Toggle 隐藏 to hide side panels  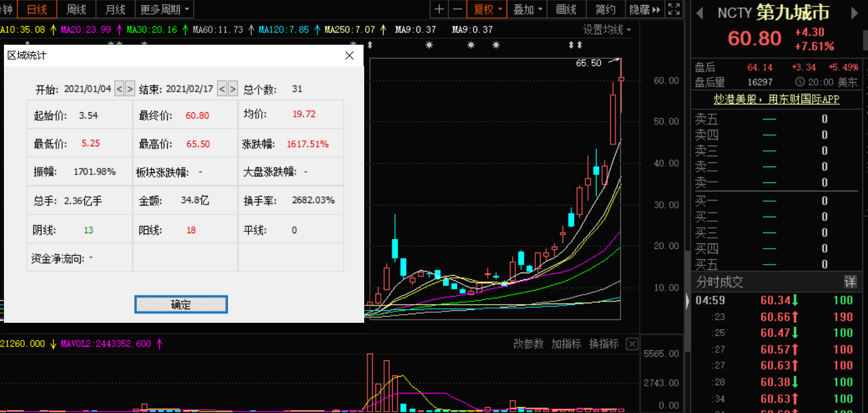(x=639, y=9)
